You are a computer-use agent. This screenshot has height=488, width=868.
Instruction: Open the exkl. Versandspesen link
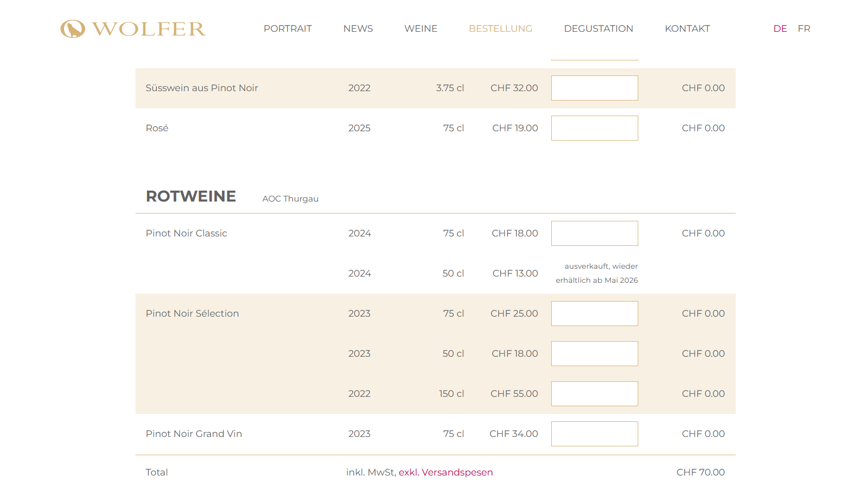pos(445,472)
